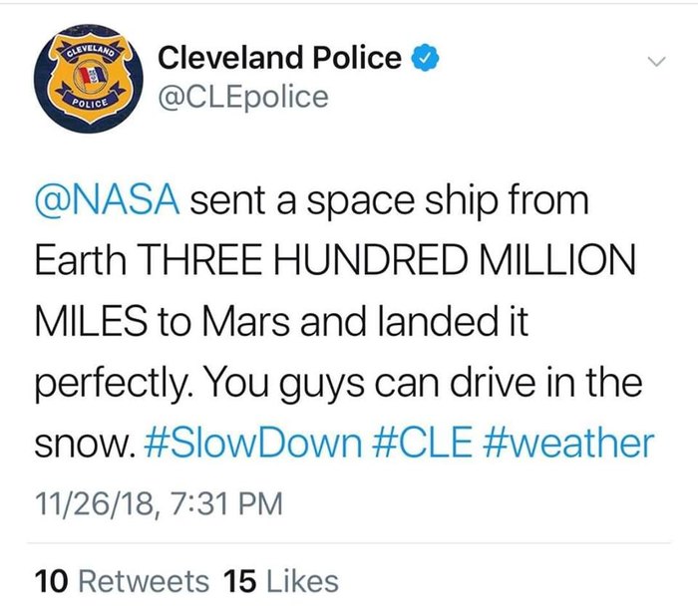Click the POLICE ribbon on the badge
The height and width of the screenshot is (616, 698).
tap(90, 101)
